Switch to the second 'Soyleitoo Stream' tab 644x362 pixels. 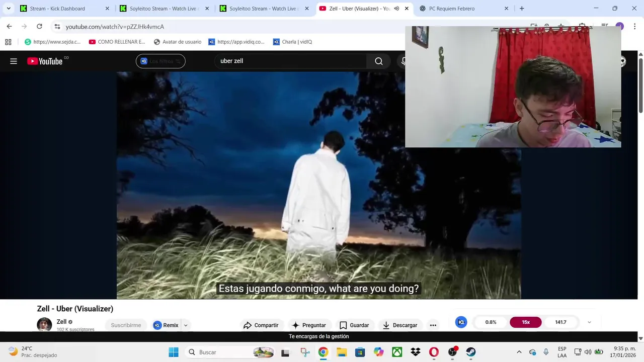(x=264, y=9)
